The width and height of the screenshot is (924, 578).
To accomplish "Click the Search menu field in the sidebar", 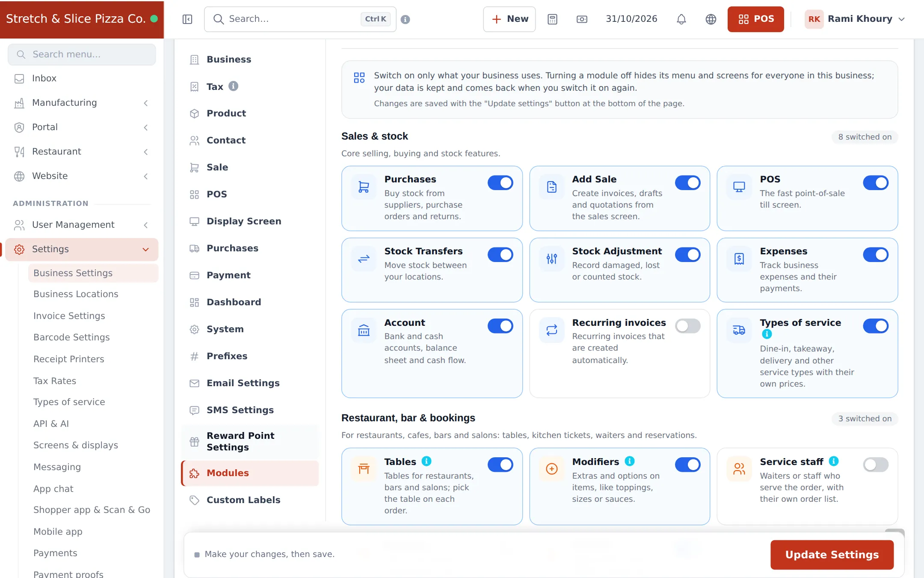I will 82,54.
